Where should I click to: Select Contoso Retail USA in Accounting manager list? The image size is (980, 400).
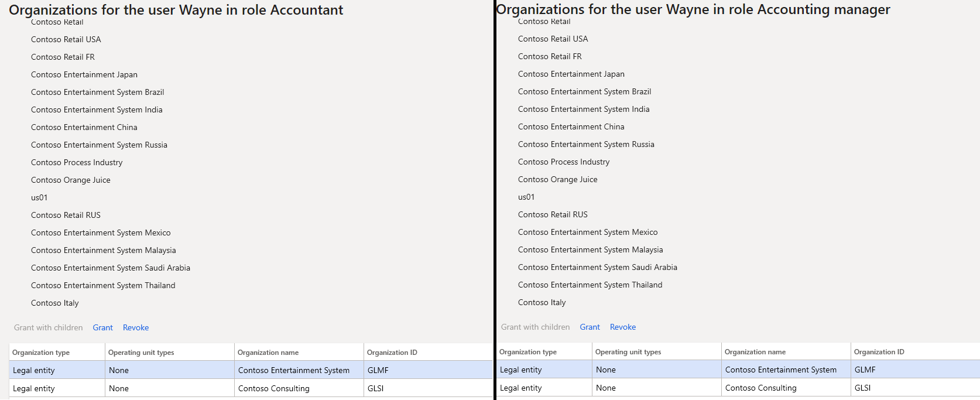point(553,39)
